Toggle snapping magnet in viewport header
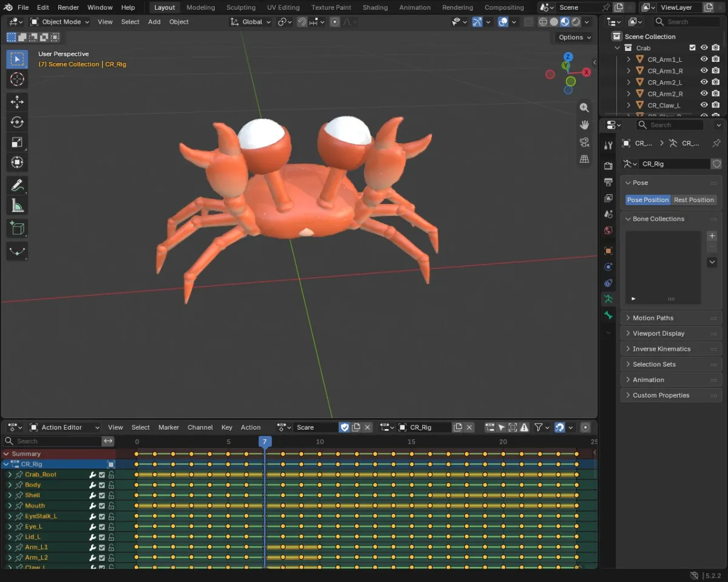Image resolution: width=728 pixels, height=582 pixels. point(302,22)
